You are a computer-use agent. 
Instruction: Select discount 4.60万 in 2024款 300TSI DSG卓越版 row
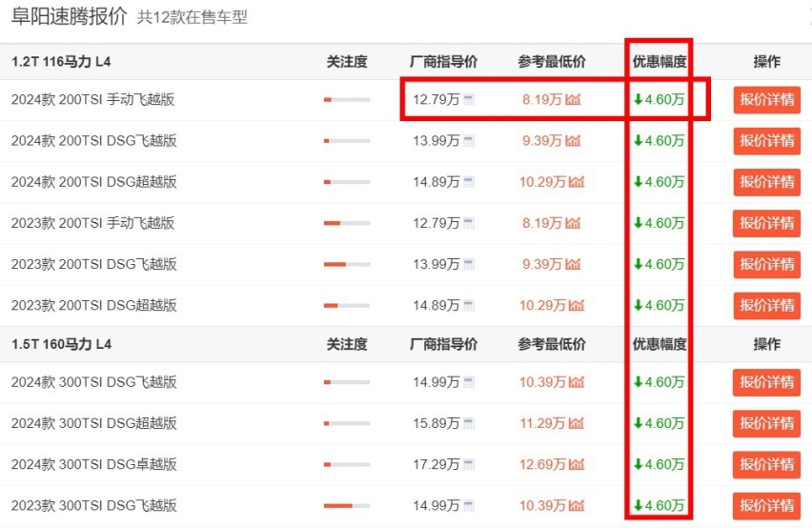tap(660, 465)
